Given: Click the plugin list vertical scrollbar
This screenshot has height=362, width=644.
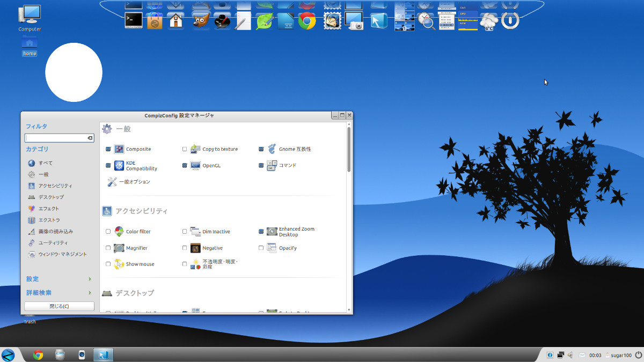Looking at the screenshot, I should point(349,150).
